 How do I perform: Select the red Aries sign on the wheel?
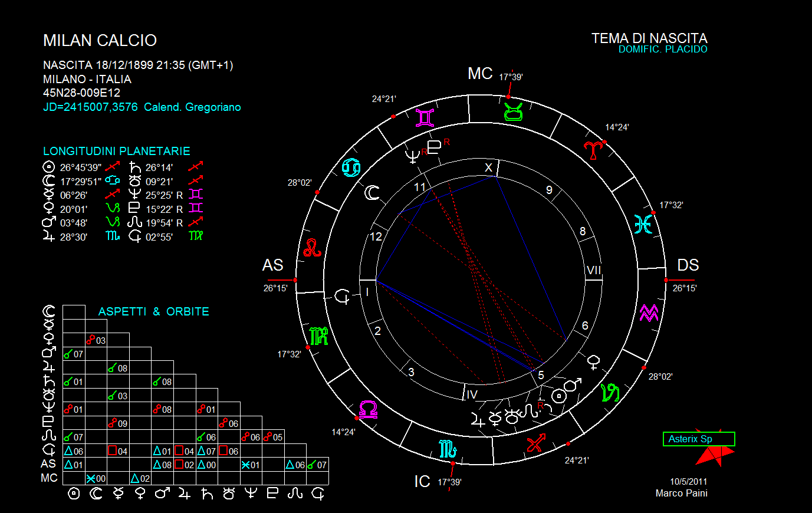point(593,151)
